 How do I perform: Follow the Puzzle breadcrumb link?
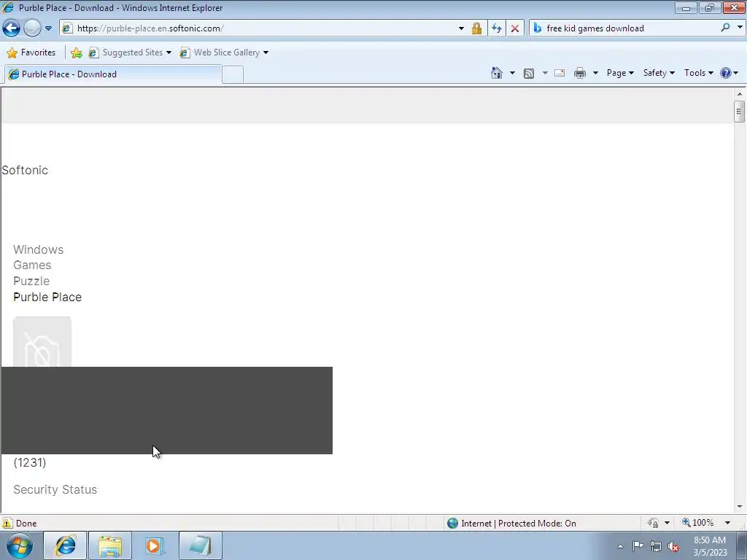tap(31, 281)
